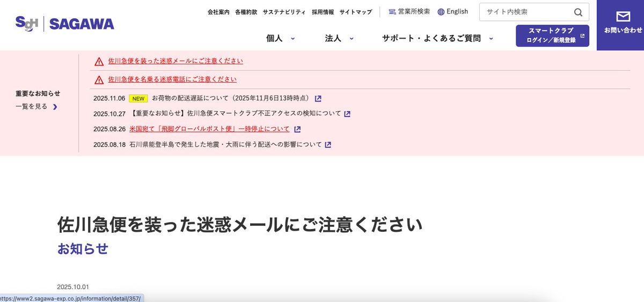This screenshot has width=644, height=302.
Task: Click the office search icon beside 営業所検索
Action: point(392,12)
